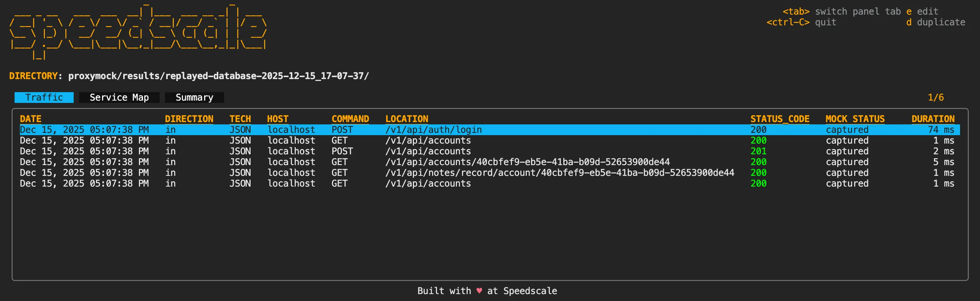Click the DATE column header
Screen dimensions: 980x301
[31, 119]
